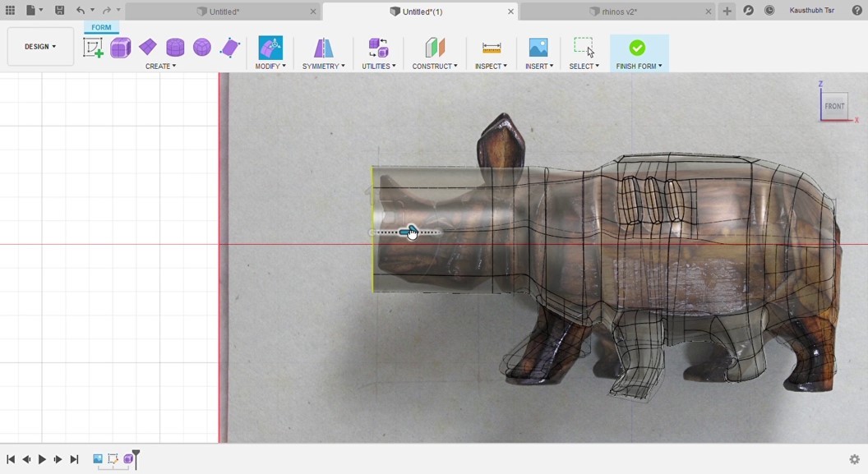This screenshot has width=868, height=474.
Task: Expand the undo history arrow
Action: [x=92, y=11]
